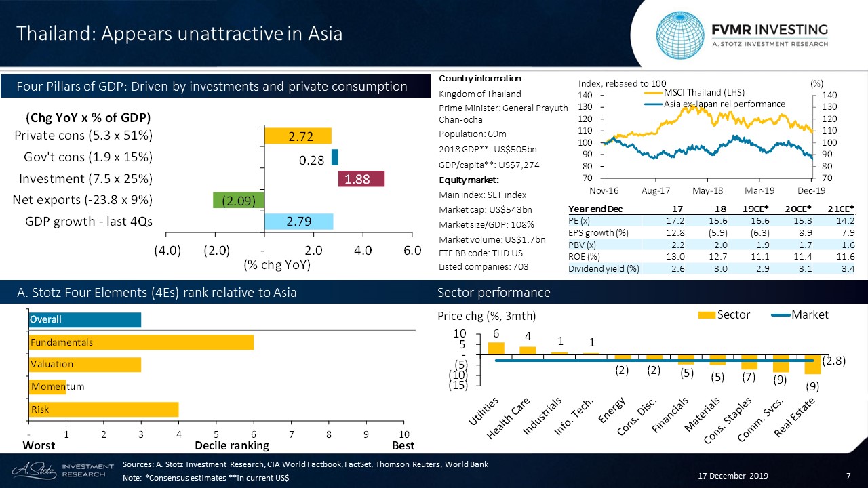Click the 'EPS growth (%)' row label
868x488 pixels.
pos(598,232)
